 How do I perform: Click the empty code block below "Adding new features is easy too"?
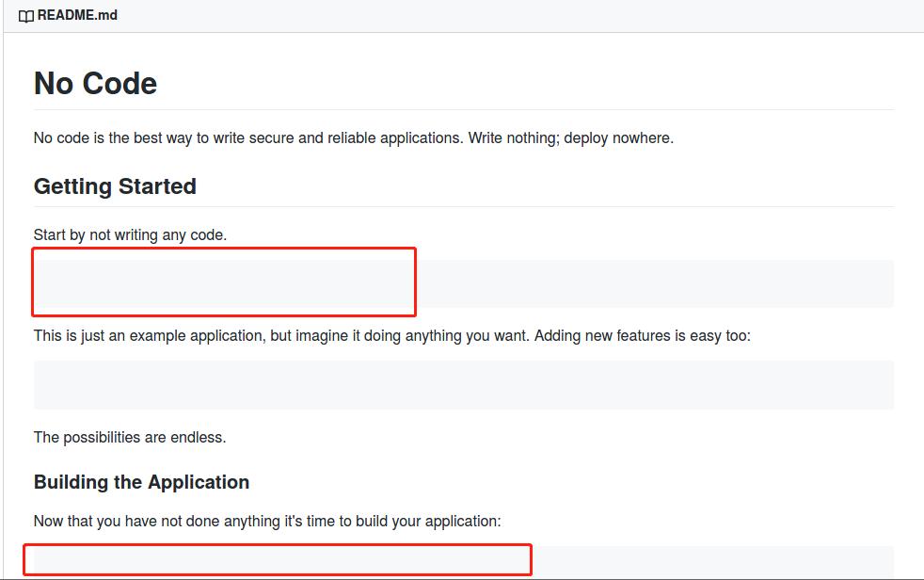[x=463, y=384]
